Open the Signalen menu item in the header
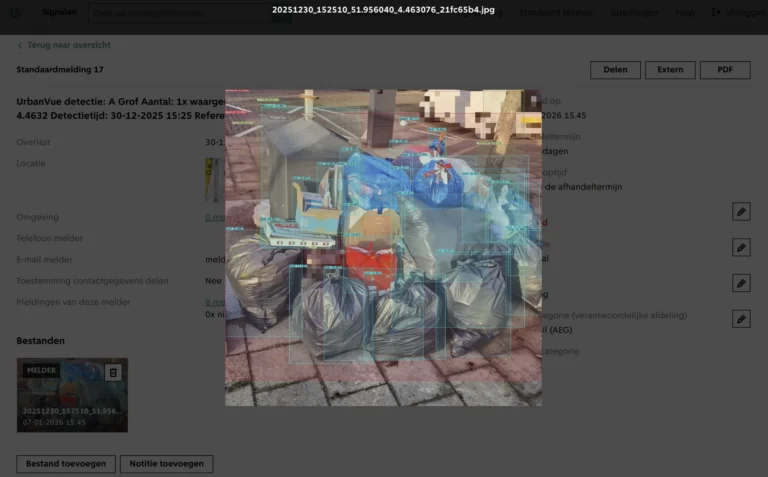 (x=59, y=12)
